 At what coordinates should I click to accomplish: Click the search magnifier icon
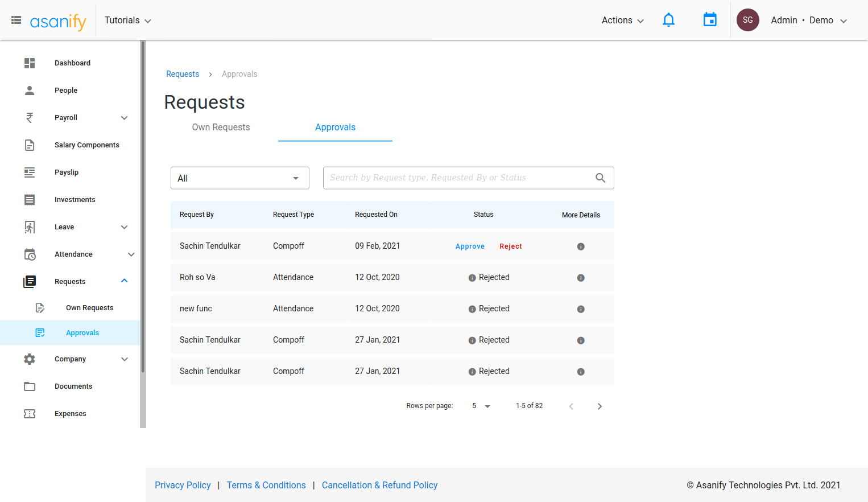[600, 178]
